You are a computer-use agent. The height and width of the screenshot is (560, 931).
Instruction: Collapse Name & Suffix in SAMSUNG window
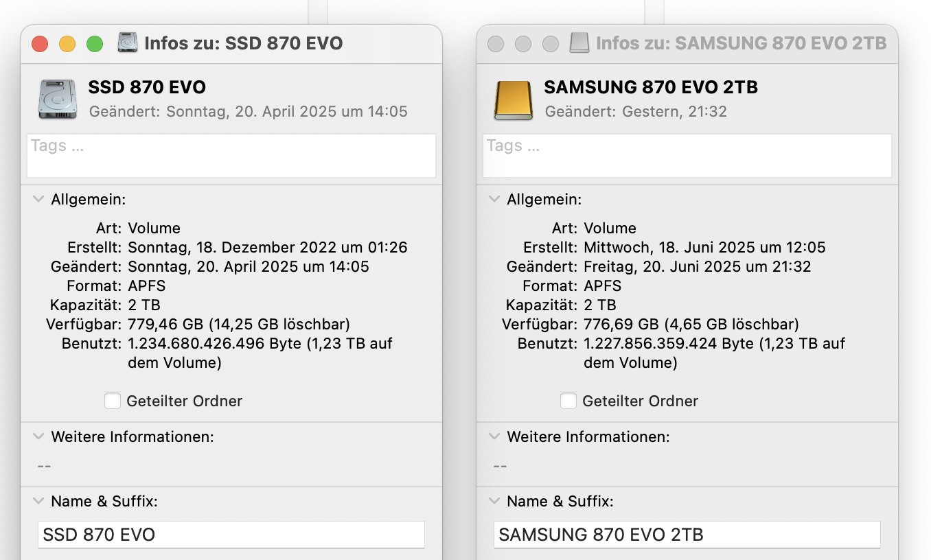(494, 501)
